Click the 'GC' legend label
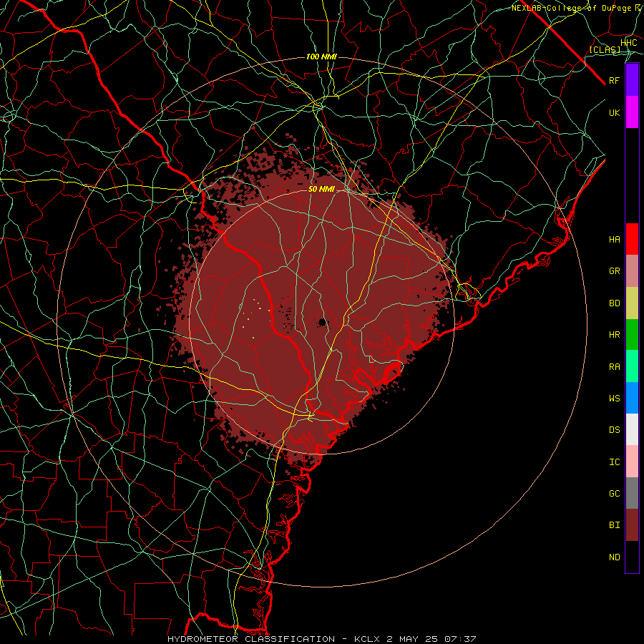The height and width of the screenshot is (644, 644). [615, 494]
